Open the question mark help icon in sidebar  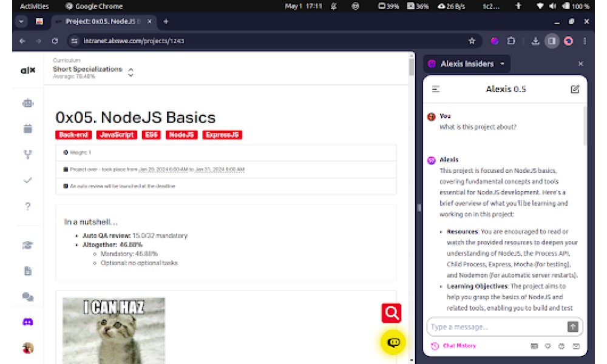coord(28,206)
